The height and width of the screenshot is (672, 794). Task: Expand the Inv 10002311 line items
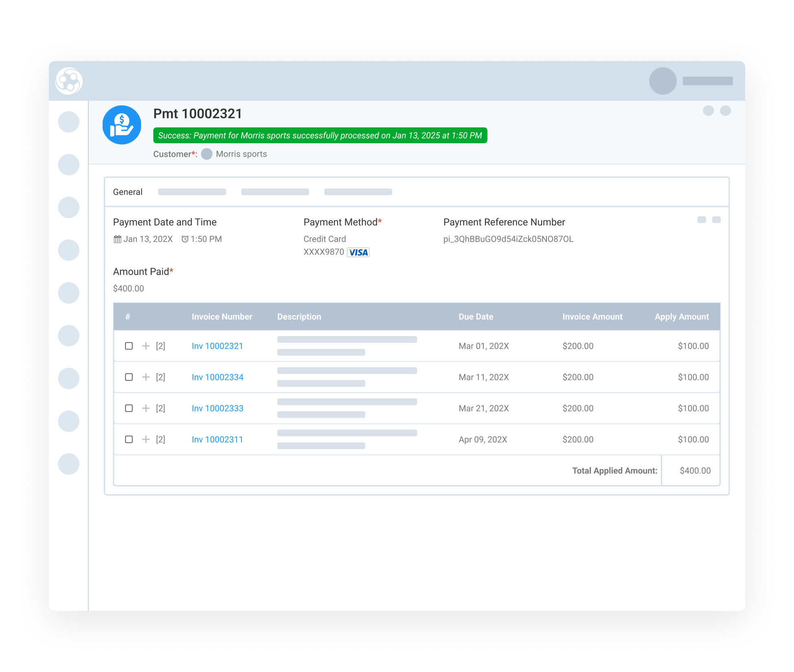point(146,439)
